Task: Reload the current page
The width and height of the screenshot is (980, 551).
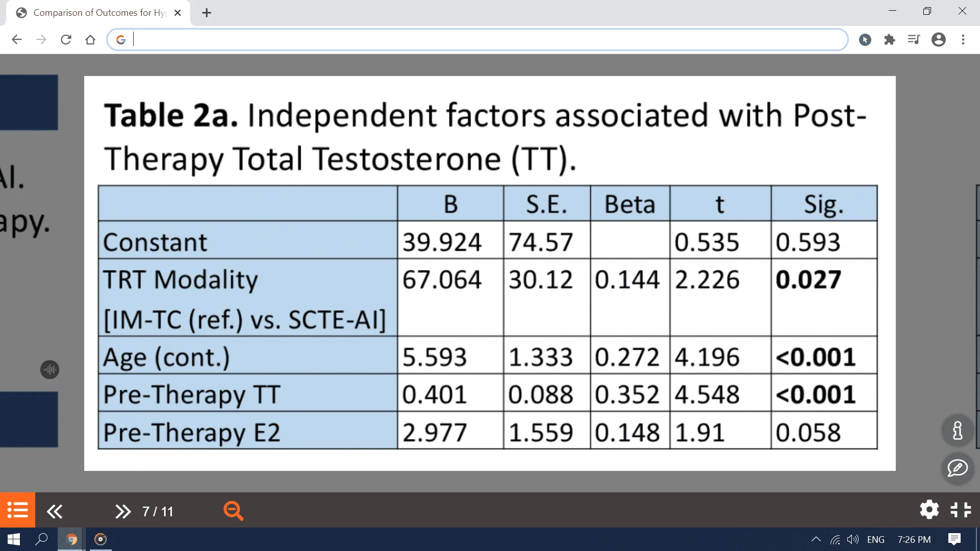Action: [66, 39]
